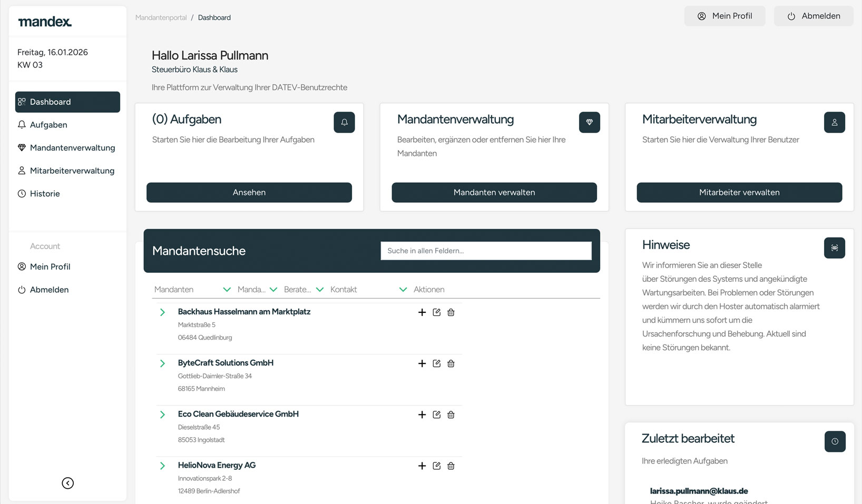Click the bell icon in Aufgaben card

point(344,122)
